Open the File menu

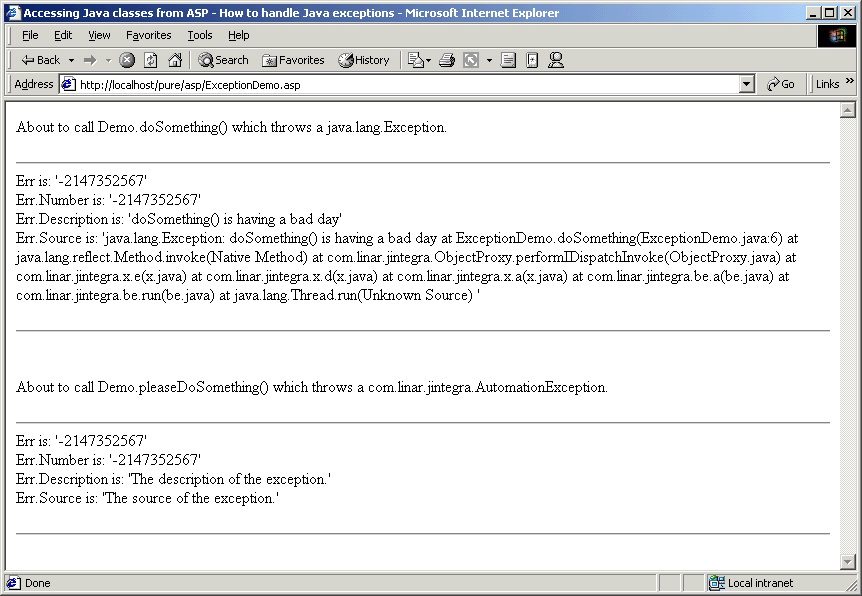click(x=30, y=35)
